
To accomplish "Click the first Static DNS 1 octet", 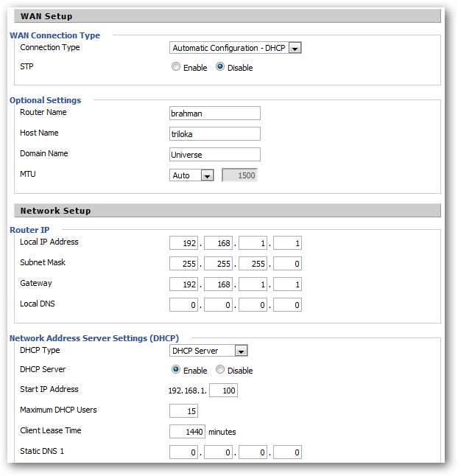I will click(x=183, y=452).
